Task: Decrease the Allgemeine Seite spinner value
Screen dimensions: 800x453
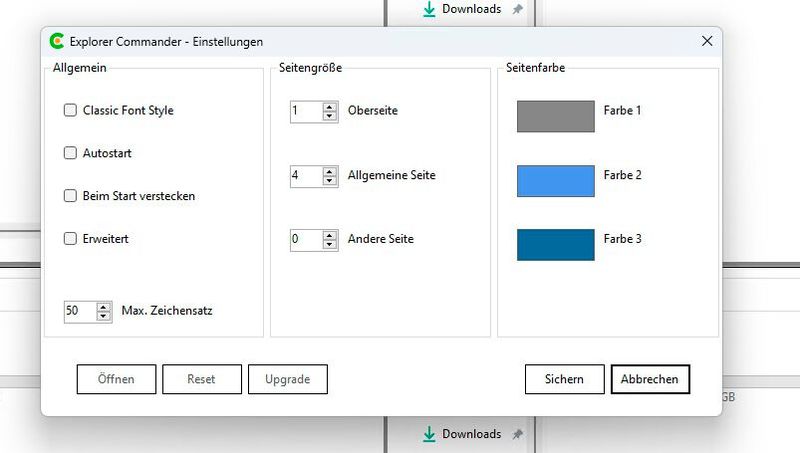Action: [330, 181]
